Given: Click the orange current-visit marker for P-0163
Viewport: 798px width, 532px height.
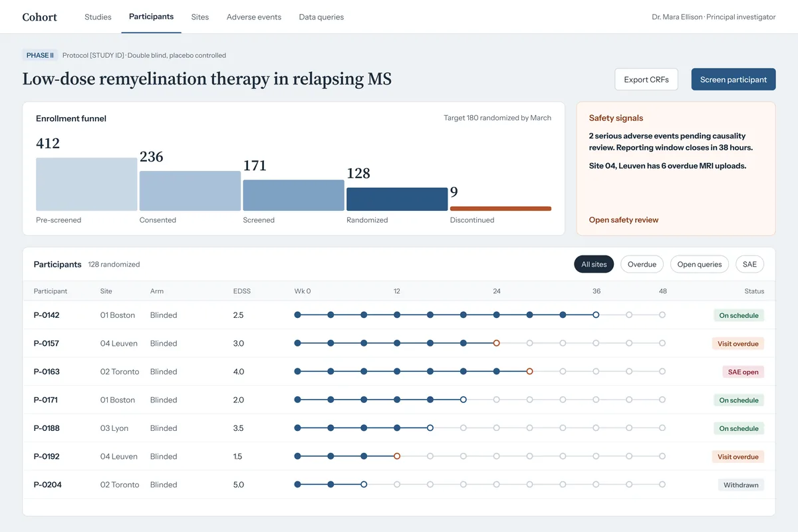Looking at the screenshot, I should [x=530, y=371].
